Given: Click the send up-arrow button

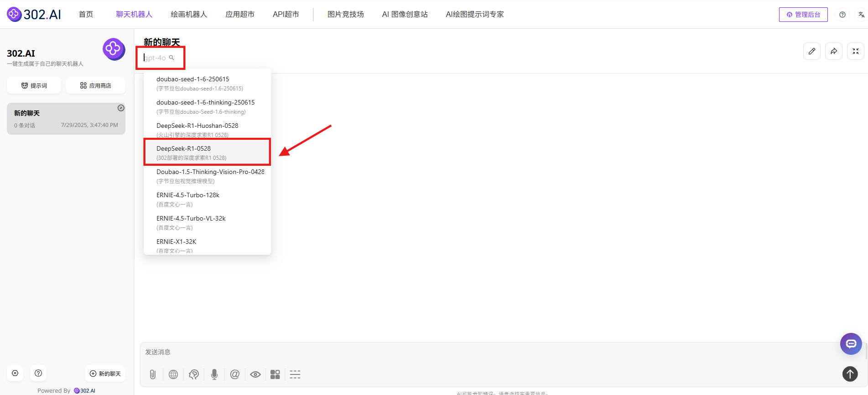Looking at the screenshot, I should [x=850, y=374].
